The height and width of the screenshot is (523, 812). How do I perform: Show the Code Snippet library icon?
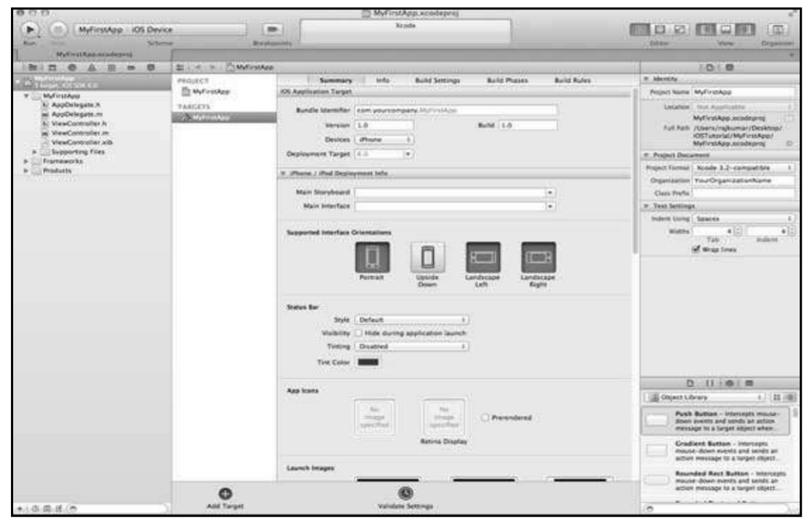pos(709,383)
